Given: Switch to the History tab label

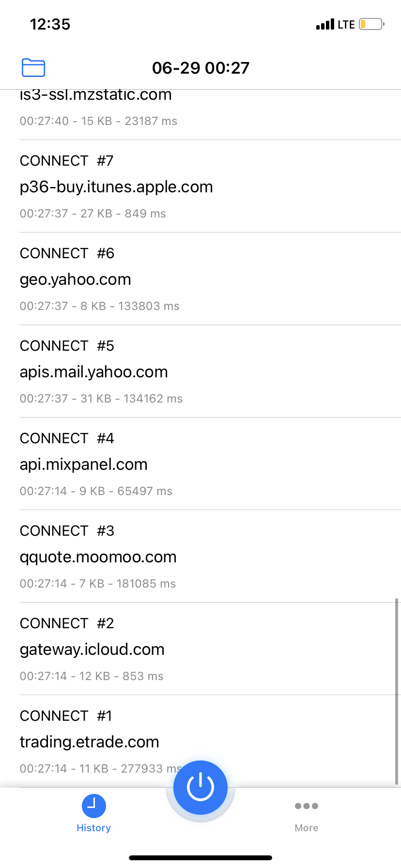Looking at the screenshot, I should coord(94,828).
